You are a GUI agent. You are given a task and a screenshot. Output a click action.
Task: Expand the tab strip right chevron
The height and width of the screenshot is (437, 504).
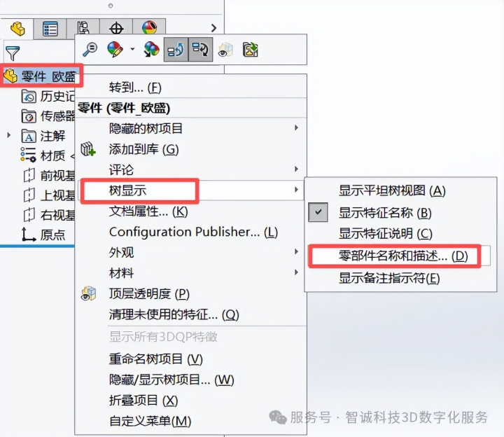[213, 28]
